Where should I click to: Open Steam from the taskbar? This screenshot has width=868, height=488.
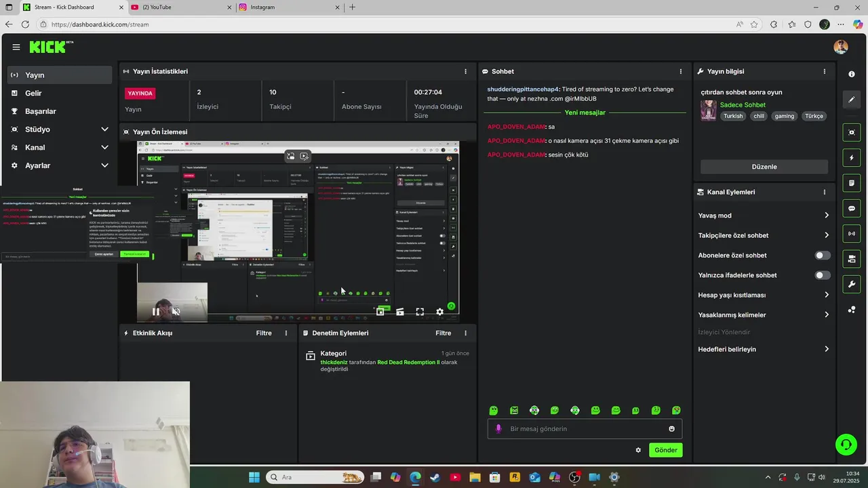pos(435,477)
